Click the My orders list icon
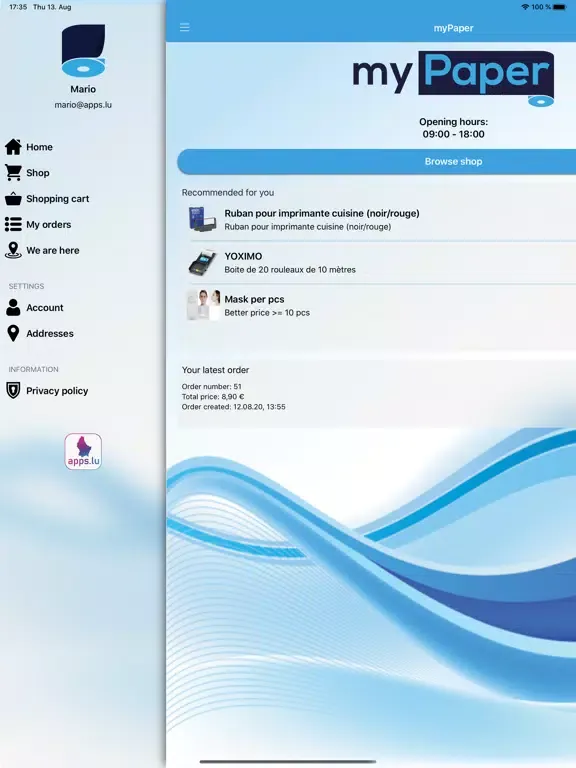 click(13, 224)
